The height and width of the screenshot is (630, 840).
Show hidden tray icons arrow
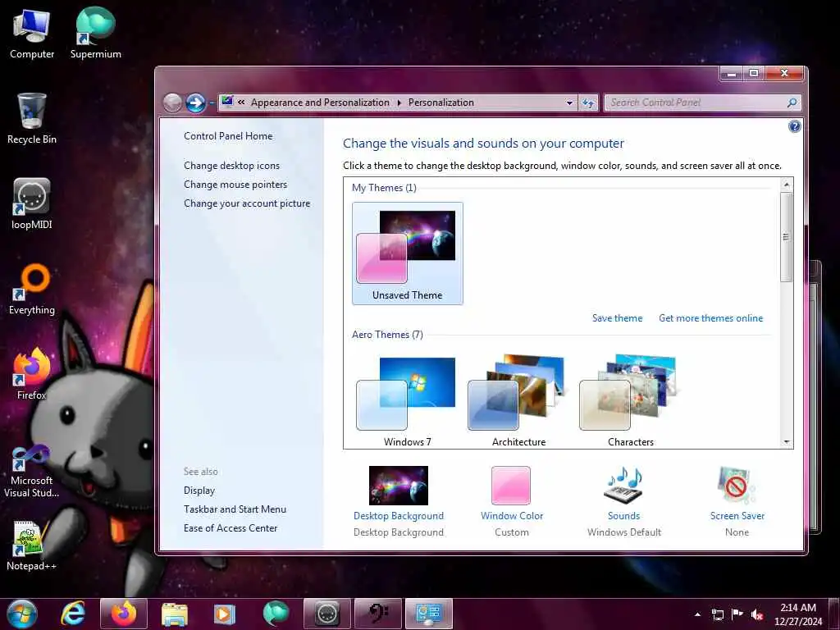(x=697, y=614)
